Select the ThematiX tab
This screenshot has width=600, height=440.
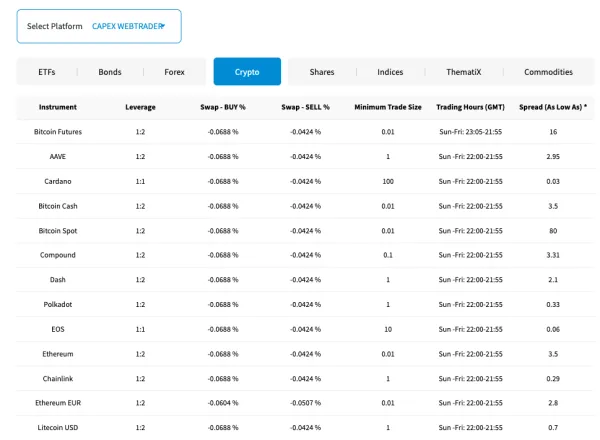coord(463,72)
